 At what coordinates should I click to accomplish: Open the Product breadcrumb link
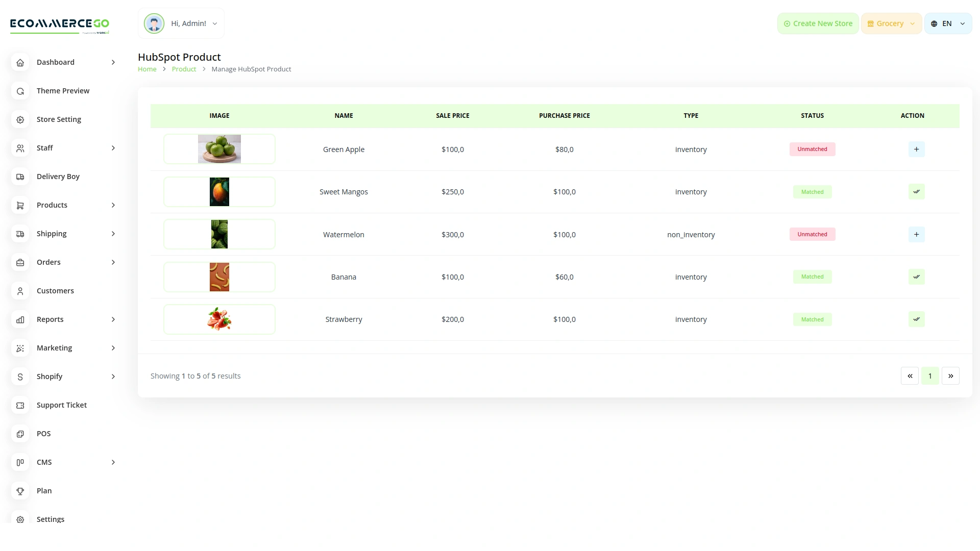[x=184, y=69]
